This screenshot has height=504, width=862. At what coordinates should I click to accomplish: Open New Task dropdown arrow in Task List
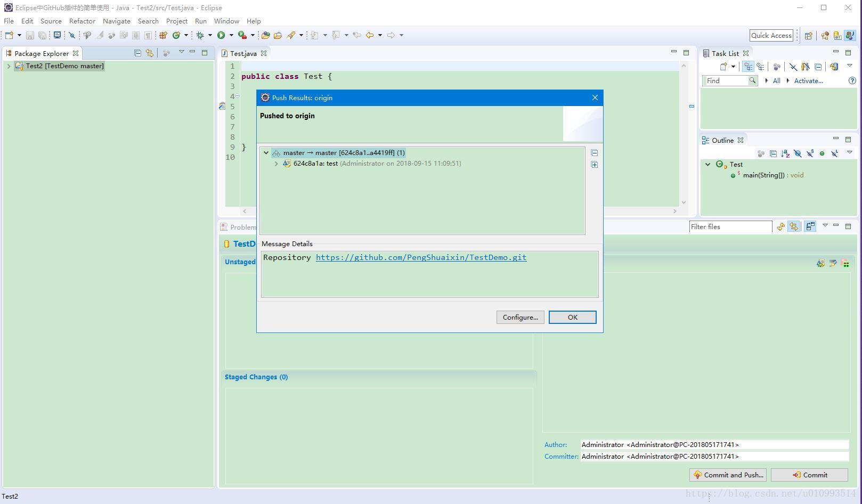pos(733,67)
